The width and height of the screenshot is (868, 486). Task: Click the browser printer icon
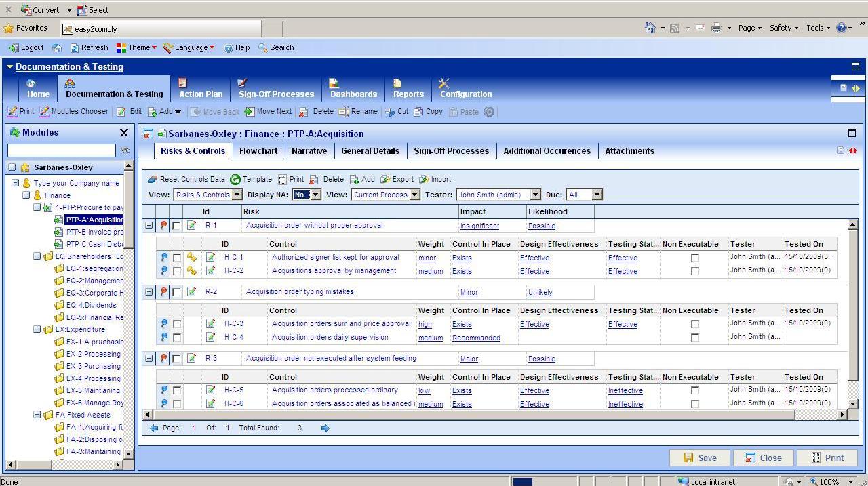click(x=716, y=28)
